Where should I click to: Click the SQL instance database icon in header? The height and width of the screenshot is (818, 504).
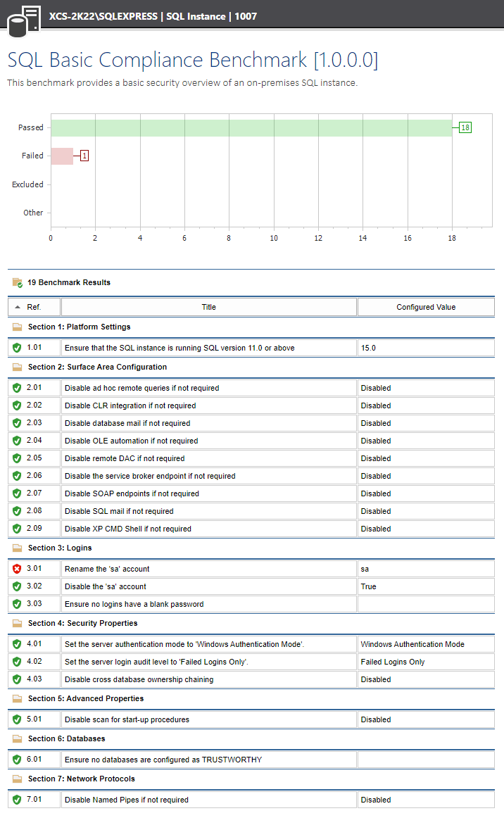coord(23,21)
